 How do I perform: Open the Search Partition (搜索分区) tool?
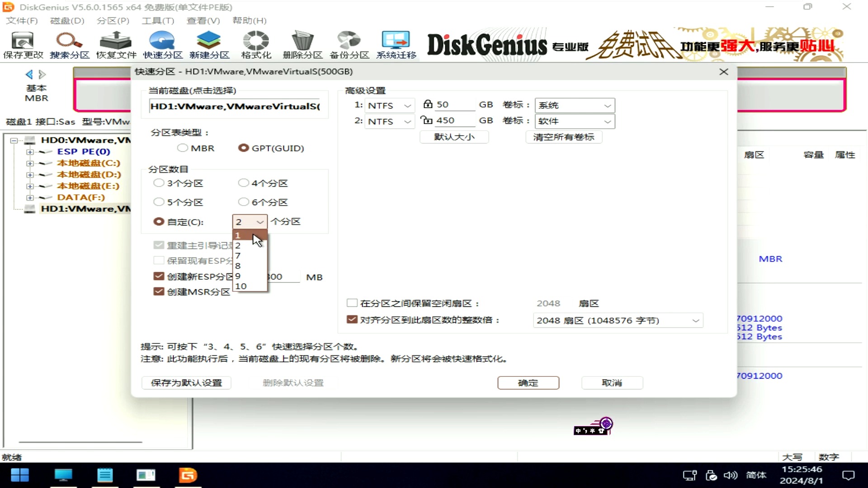70,45
